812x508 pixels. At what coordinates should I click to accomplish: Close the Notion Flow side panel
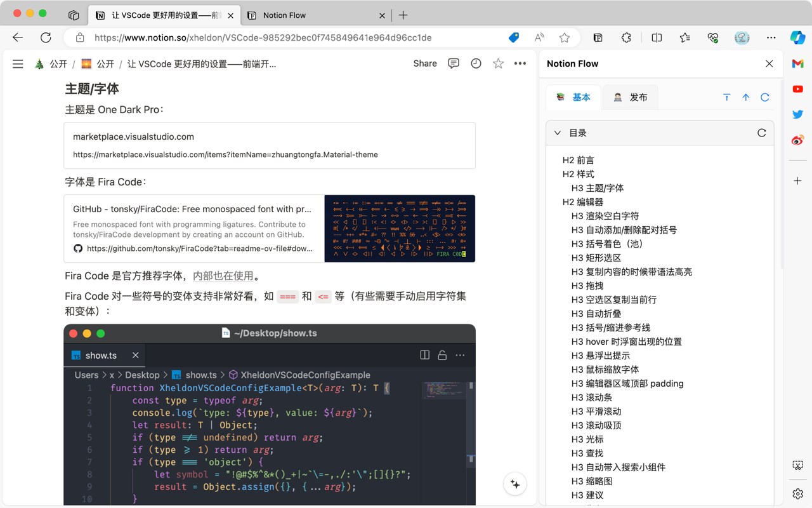pos(769,63)
